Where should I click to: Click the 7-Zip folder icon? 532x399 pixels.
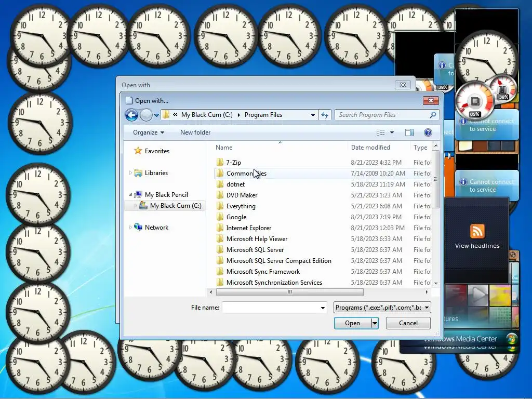click(x=220, y=163)
